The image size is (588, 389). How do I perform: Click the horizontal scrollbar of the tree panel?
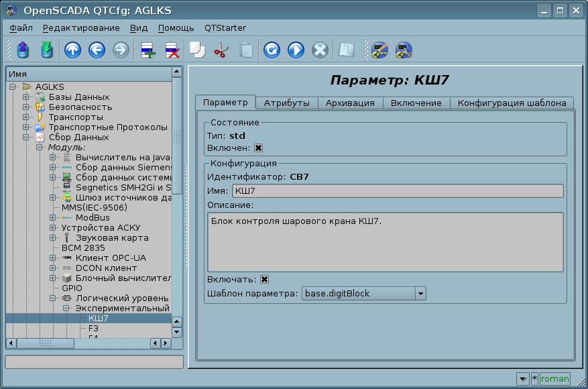point(87,343)
